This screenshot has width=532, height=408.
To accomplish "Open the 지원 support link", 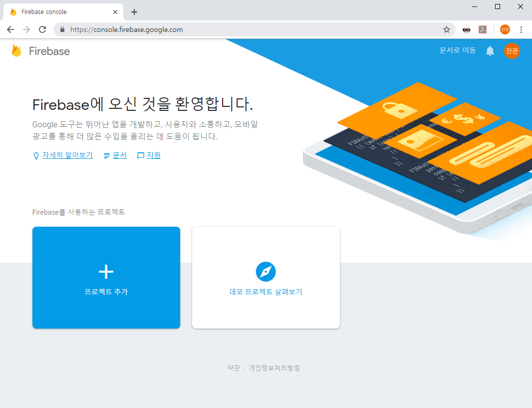I will (153, 155).
